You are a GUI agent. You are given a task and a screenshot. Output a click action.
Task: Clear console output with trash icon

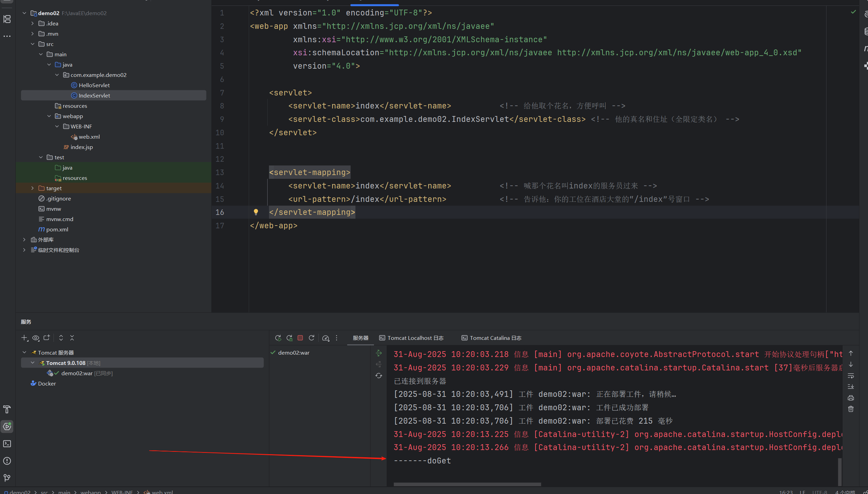(851, 409)
